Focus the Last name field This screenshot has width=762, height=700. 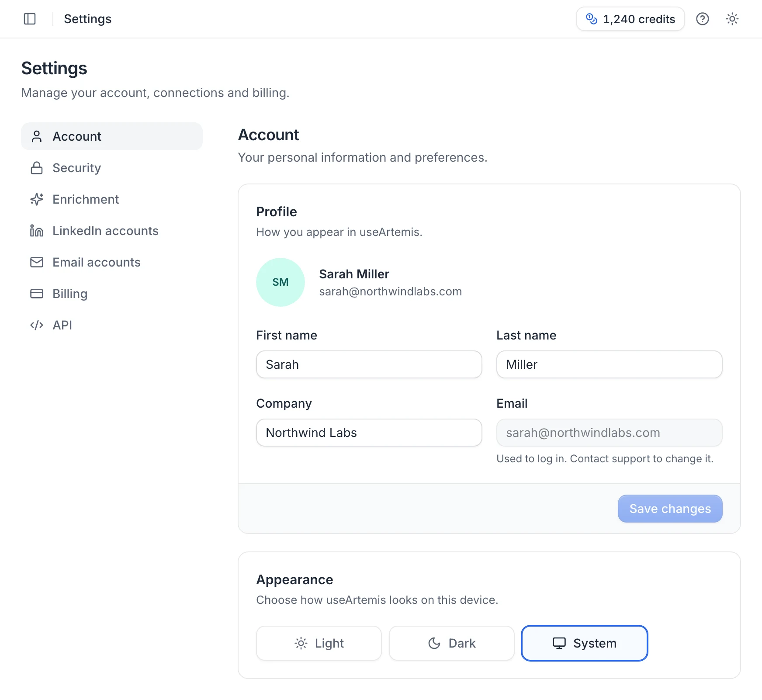[610, 364]
